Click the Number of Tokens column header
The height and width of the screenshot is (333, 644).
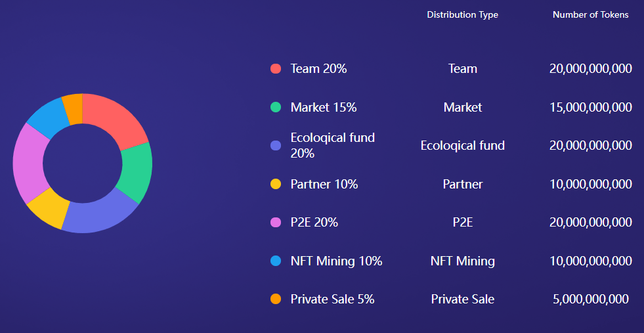coord(590,14)
